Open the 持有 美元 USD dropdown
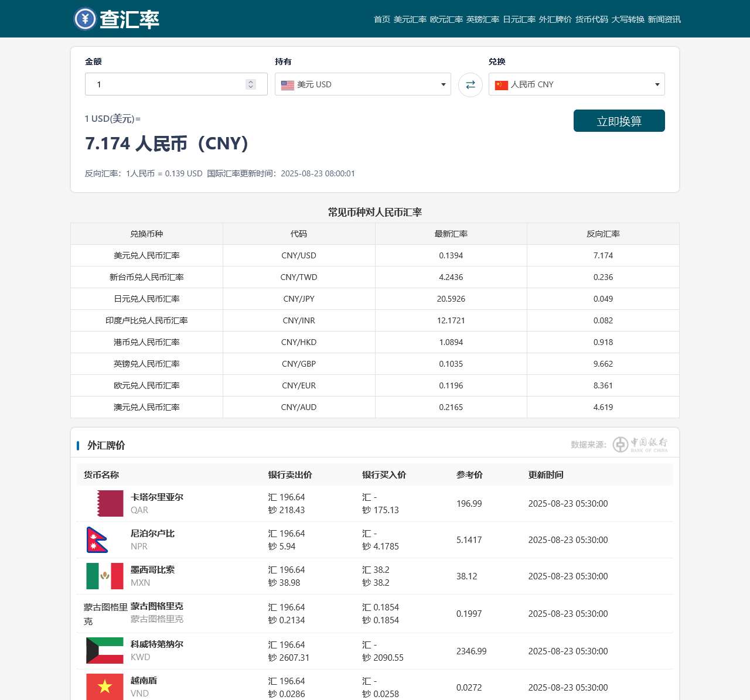This screenshot has height=700, width=750. 363,84
